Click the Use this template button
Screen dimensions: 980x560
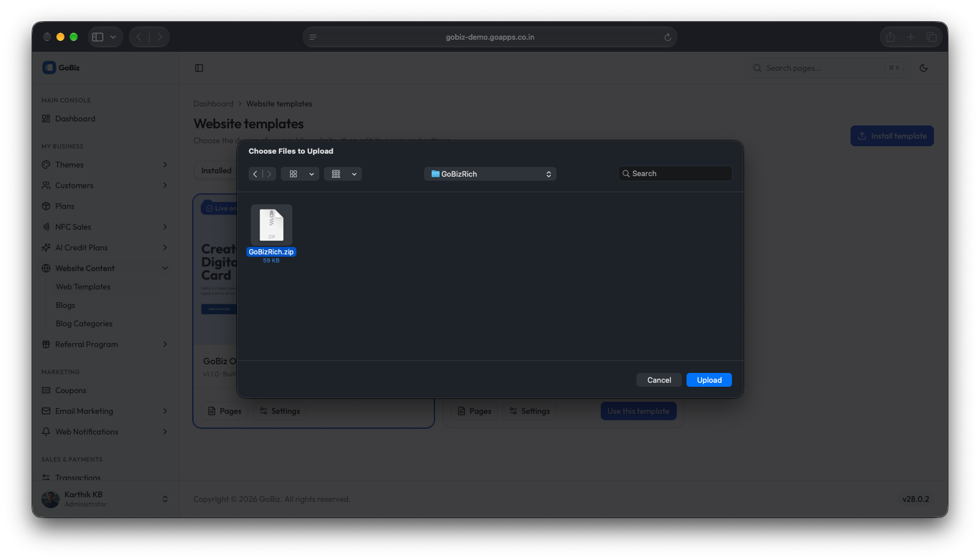click(x=638, y=411)
